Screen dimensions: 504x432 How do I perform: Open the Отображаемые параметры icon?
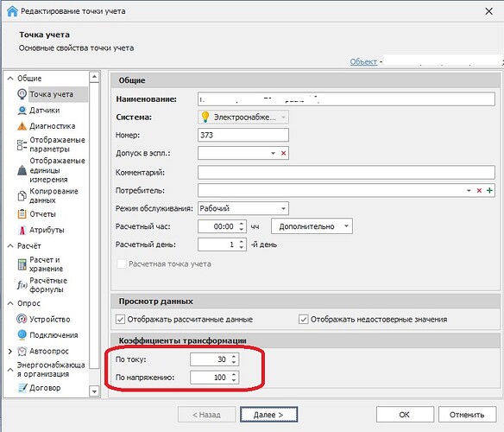22,144
